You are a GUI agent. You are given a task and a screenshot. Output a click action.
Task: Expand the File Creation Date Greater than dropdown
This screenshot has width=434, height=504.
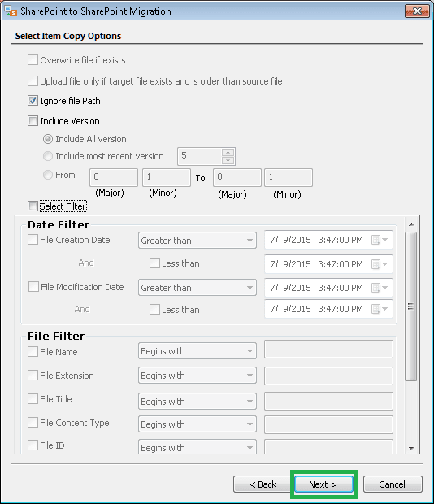click(197, 241)
